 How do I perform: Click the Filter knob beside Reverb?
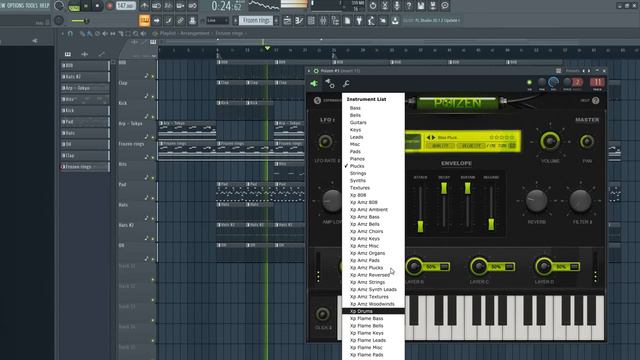pos(580,200)
